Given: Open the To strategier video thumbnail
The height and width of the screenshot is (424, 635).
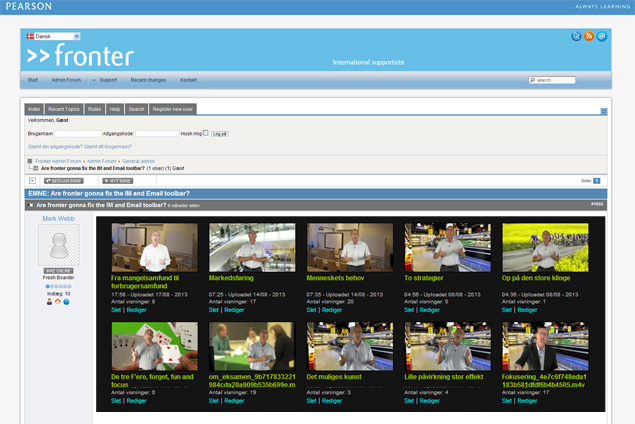Looking at the screenshot, I should pyautogui.click(x=447, y=247).
